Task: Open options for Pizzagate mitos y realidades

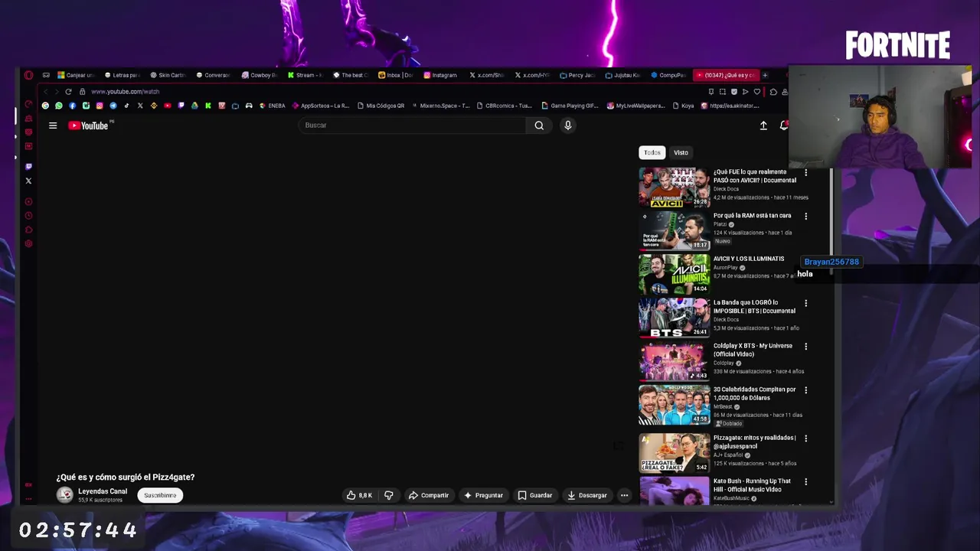Action: click(805, 439)
